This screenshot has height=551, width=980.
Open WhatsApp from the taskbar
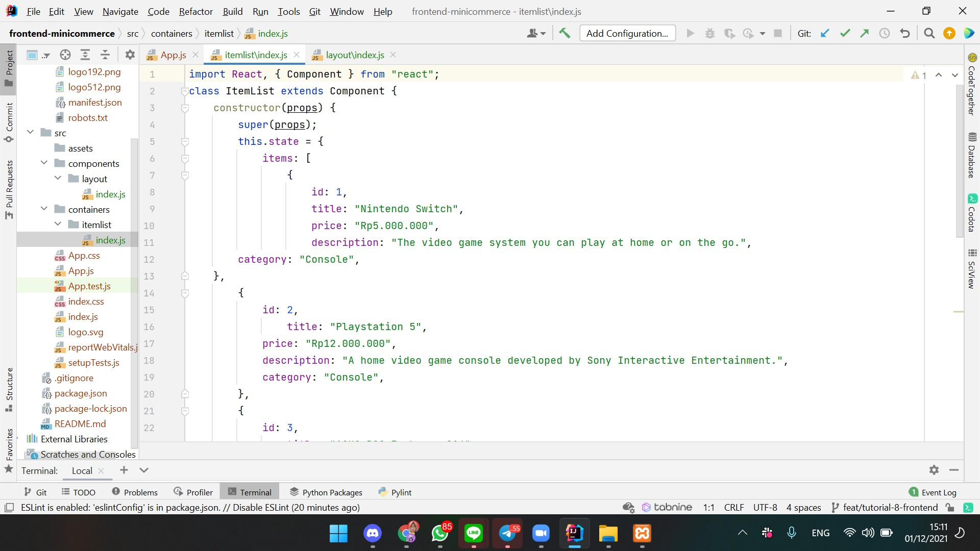[440, 533]
